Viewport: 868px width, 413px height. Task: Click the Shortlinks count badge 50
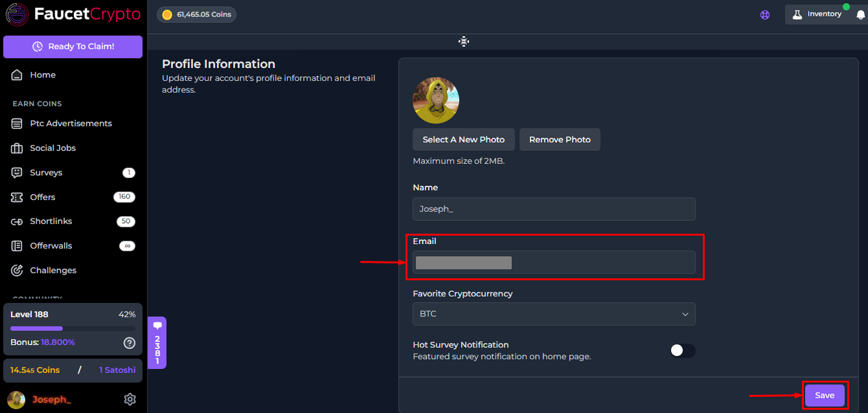(126, 221)
